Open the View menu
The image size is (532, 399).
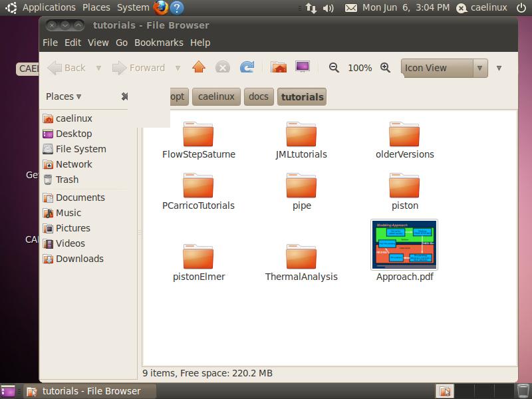click(x=98, y=43)
